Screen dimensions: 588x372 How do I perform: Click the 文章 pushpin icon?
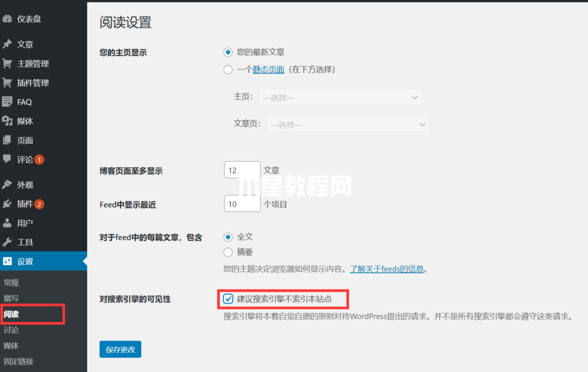pos(7,44)
